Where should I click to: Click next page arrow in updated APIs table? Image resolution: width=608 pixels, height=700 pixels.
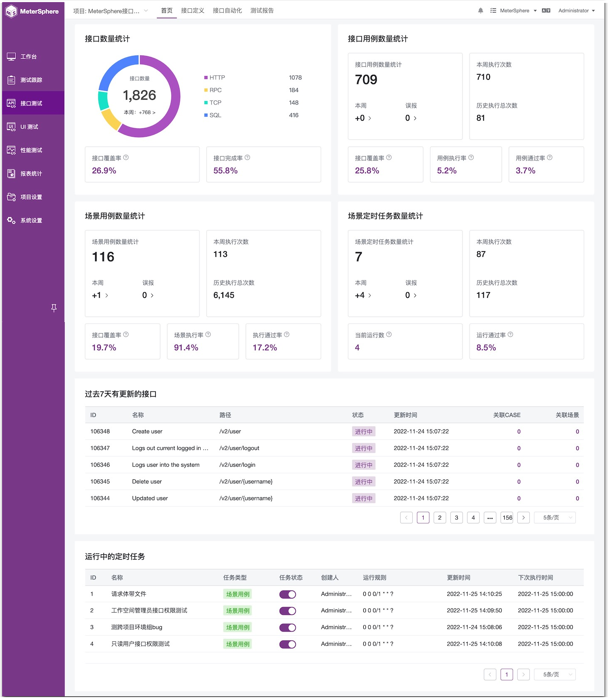pos(524,517)
